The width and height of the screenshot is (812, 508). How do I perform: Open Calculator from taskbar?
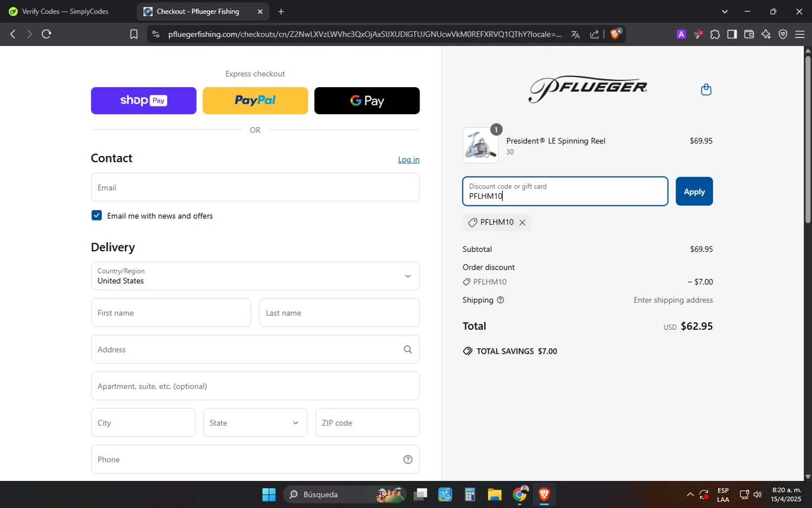click(470, 494)
